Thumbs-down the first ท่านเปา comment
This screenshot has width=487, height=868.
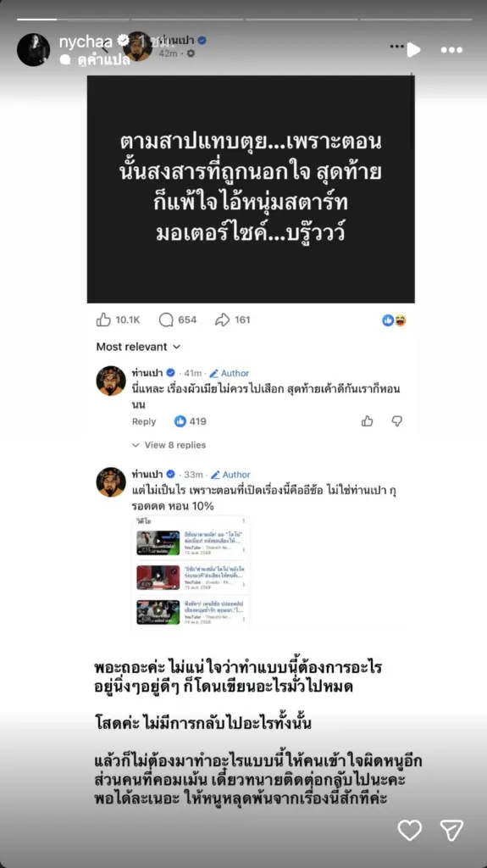click(x=396, y=421)
